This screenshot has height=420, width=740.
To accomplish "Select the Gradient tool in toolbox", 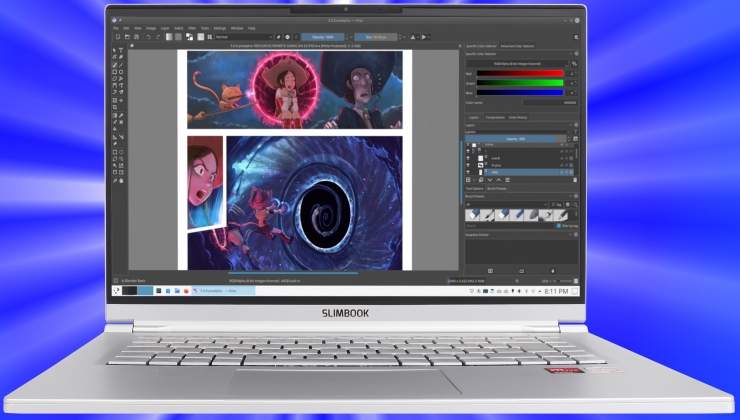I will (x=115, y=115).
